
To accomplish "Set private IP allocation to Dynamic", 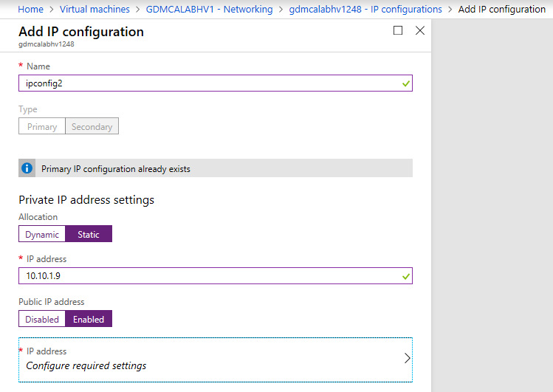I will point(42,234).
